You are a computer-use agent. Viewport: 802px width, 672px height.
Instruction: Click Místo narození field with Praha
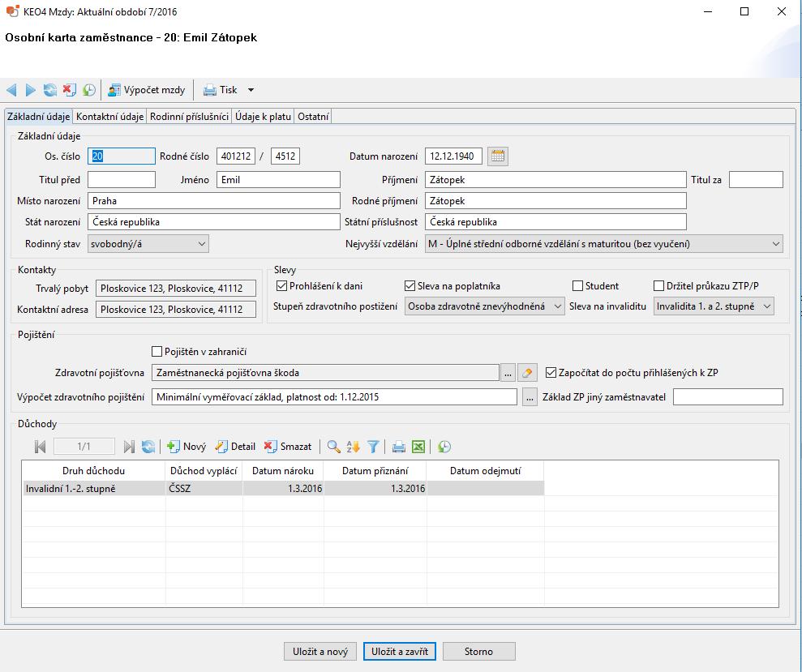[x=214, y=200]
